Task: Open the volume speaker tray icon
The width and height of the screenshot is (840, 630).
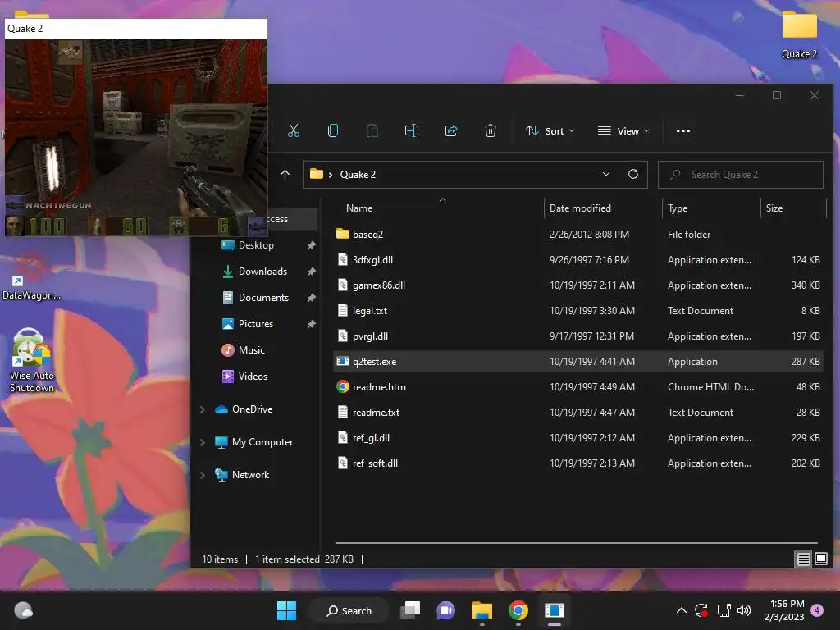Action: pyautogui.click(x=744, y=610)
